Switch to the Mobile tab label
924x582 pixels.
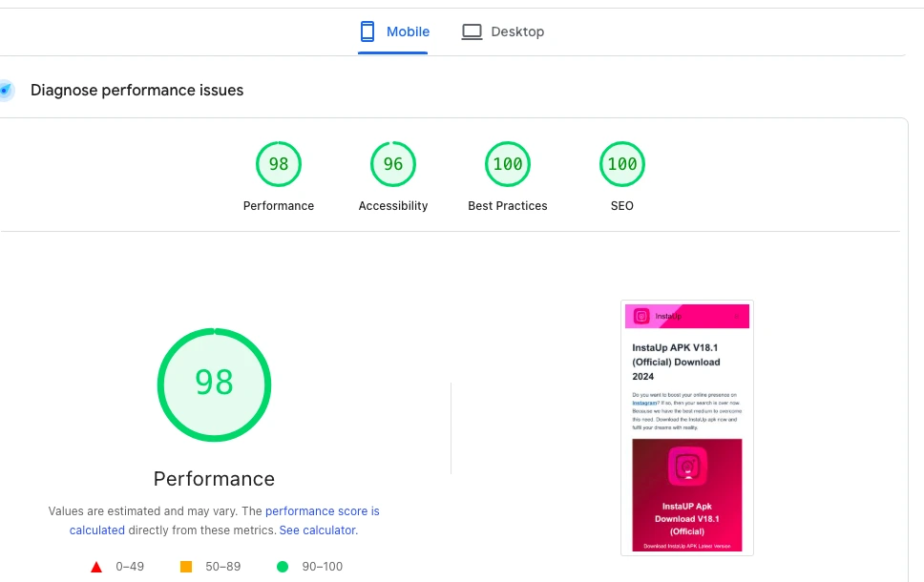point(408,31)
